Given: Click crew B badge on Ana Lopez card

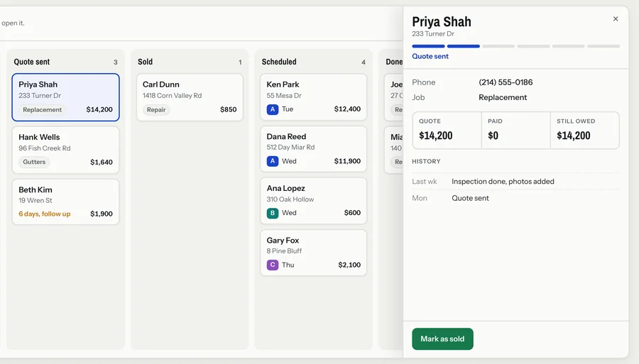Looking at the screenshot, I should pyautogui.click(x=273, y=213).
